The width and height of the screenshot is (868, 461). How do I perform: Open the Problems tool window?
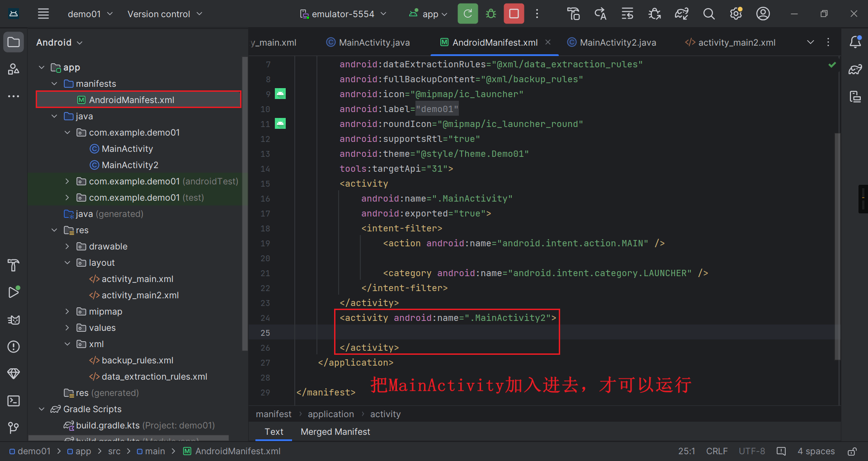14,347
